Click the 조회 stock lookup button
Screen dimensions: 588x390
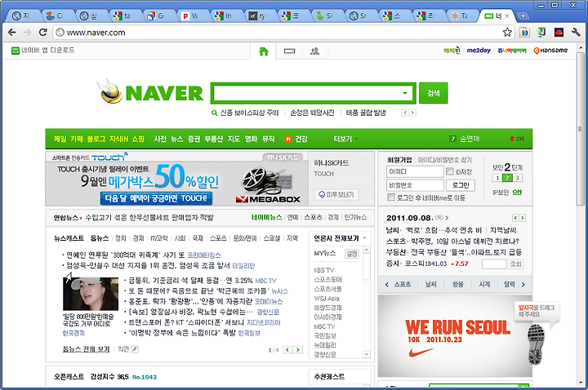pyautogui.click(x=515, y=264)
